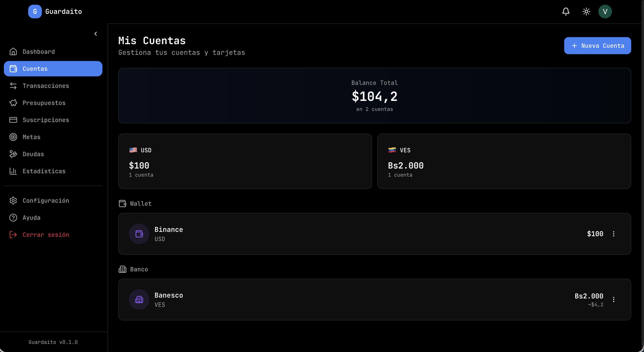
Task: Select the Metas target icon
Action: (x=13, y=137)
